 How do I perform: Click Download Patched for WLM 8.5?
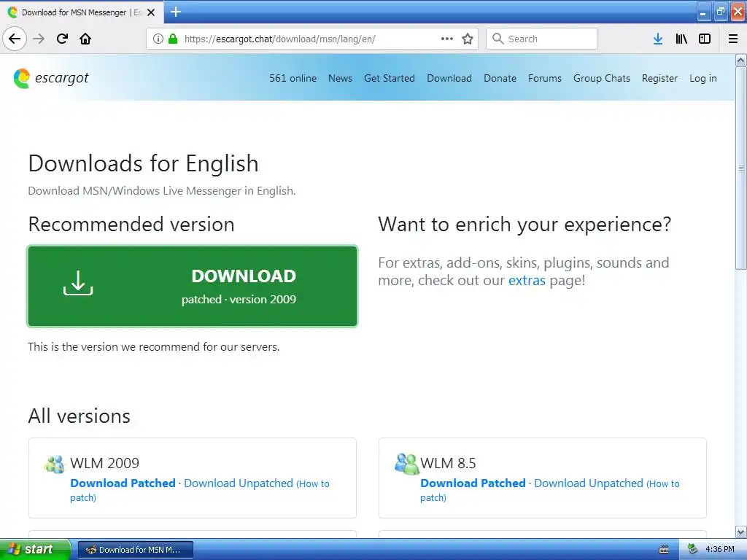pyautogui.click(x=473, y=483)
